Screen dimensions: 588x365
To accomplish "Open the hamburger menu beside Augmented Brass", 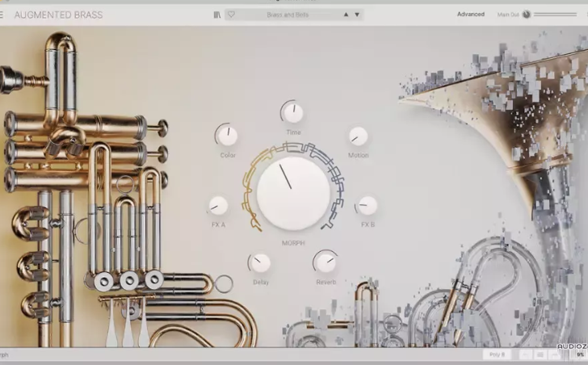I will (2, 15).
